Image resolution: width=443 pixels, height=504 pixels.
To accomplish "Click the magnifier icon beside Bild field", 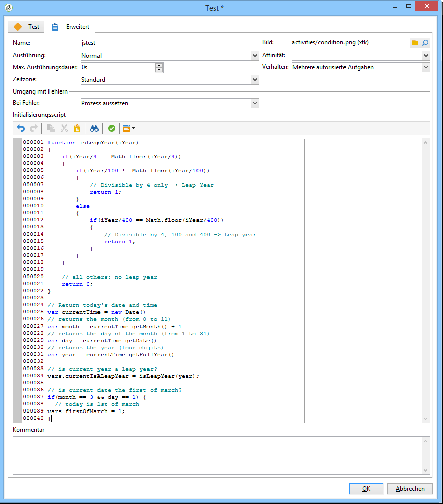I will tap(425, 43).
